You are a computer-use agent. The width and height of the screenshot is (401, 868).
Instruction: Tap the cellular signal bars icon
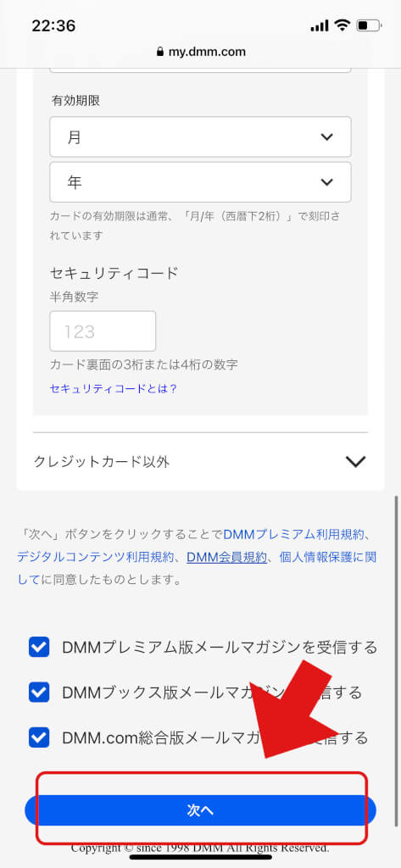(320, 26)
